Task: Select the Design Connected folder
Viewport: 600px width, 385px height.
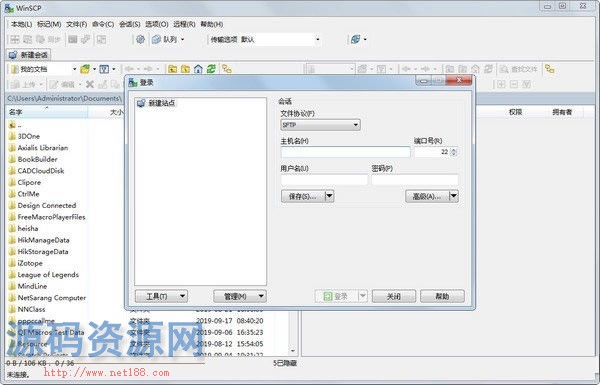Action: 47,206
